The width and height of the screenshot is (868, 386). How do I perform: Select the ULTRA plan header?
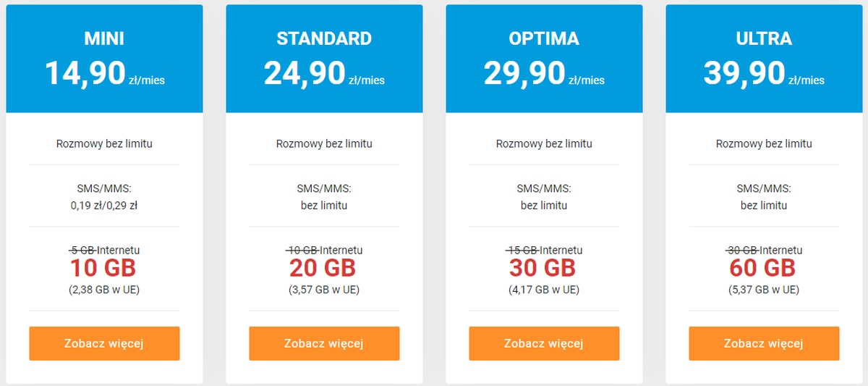764,38
